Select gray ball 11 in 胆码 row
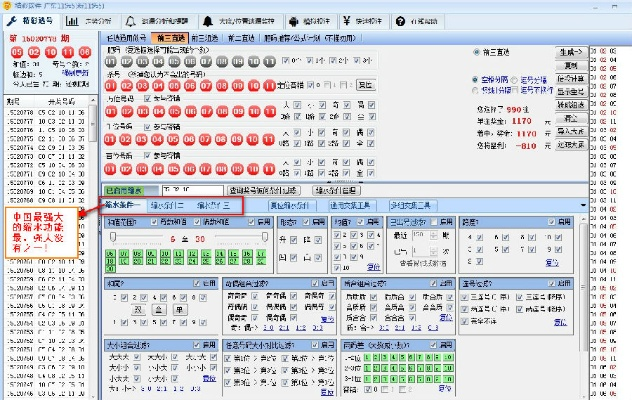Image resolution: width=632 pixels, height=400 pixels. click(x=269, y=62)
